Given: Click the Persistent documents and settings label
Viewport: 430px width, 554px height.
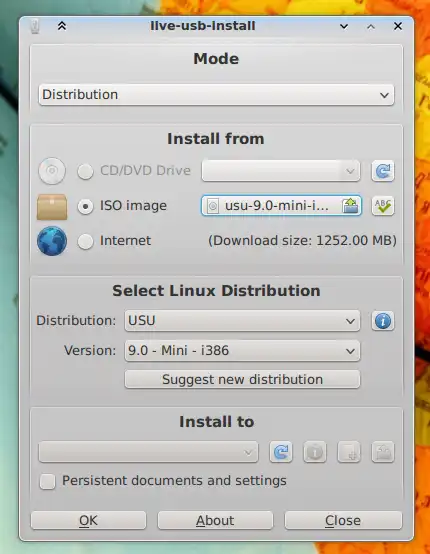Looking at the screenshot, I should pos(174,481).
